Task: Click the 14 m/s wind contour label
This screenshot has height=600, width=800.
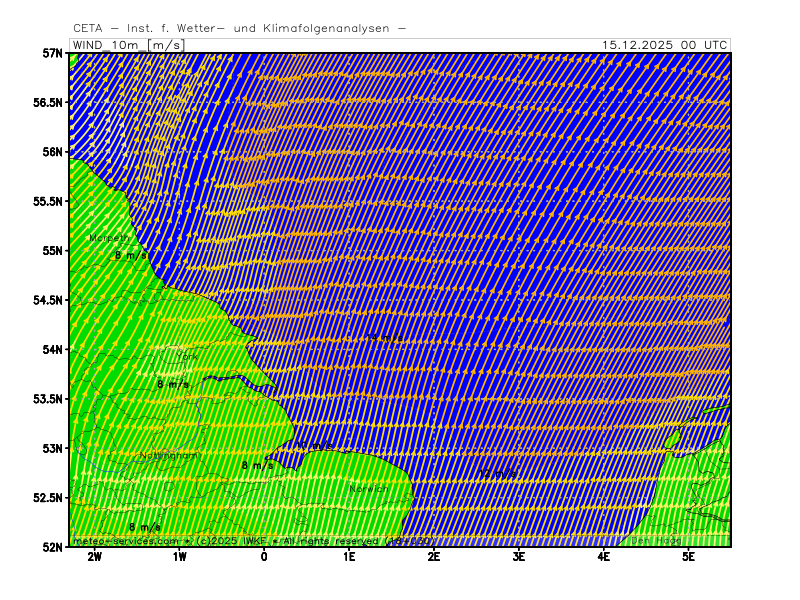Action: pos(385,339)
